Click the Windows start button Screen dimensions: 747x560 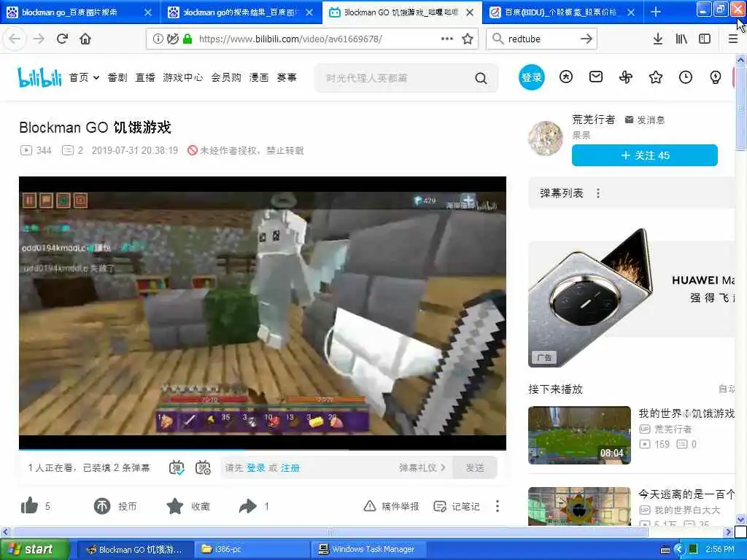[34, 549]
